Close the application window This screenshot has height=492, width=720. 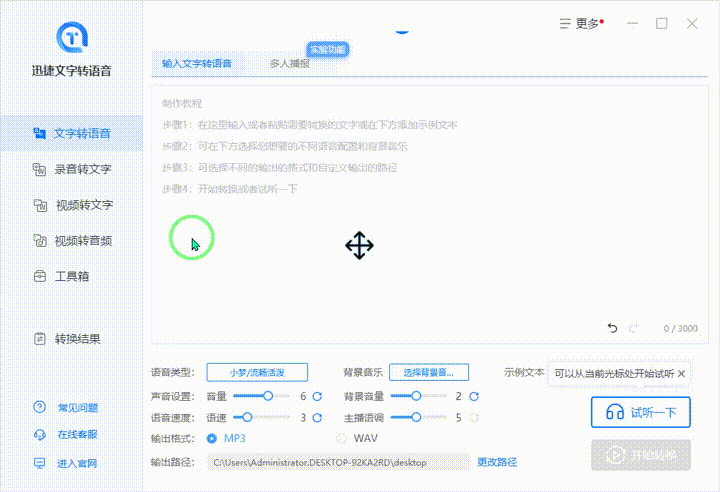[692, 23]
